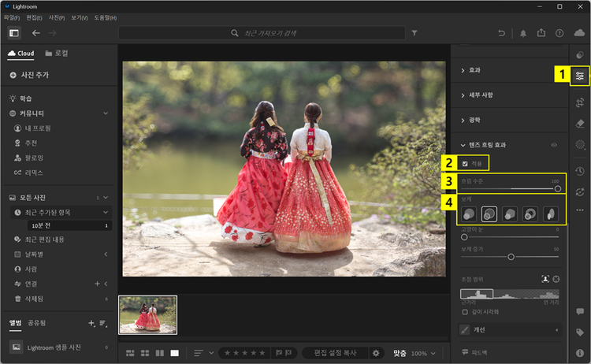Click the 편집 설정 복사 button
The image size is (591, 364).
(x=335, y=353)
